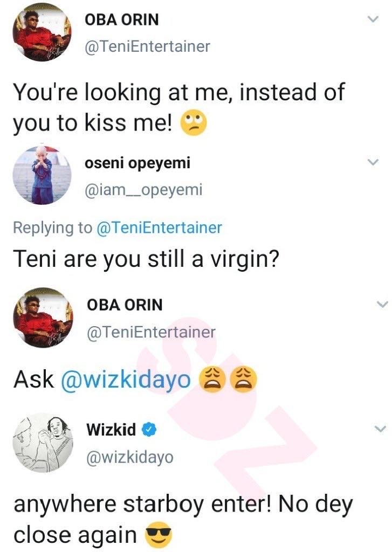Screen dimensions: 392x552
Task: Click the "Wizkid" display name
Action: pos(111,430)
